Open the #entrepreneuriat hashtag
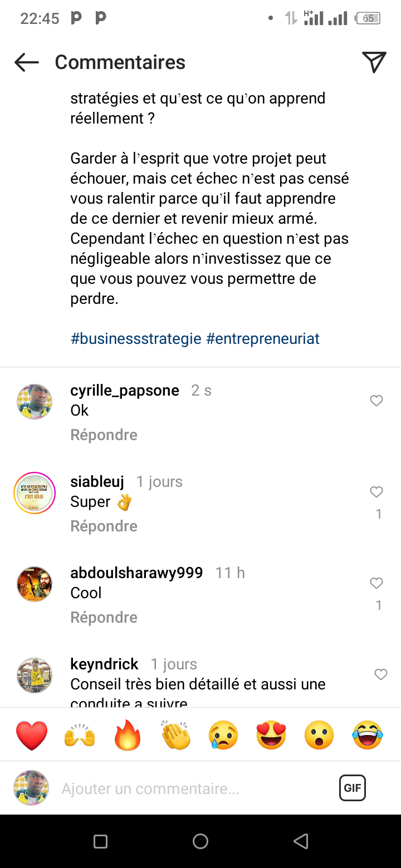Screen dimensions: 401x868 263,338
